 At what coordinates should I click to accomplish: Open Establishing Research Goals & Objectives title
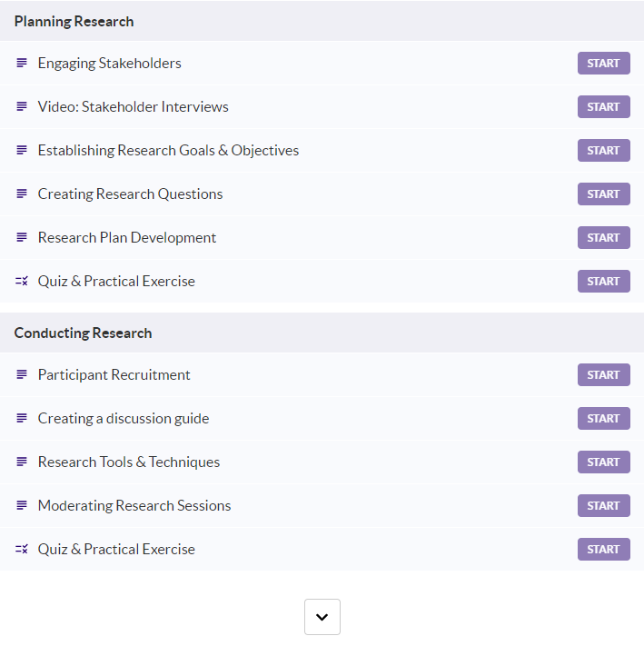point(168,150)
